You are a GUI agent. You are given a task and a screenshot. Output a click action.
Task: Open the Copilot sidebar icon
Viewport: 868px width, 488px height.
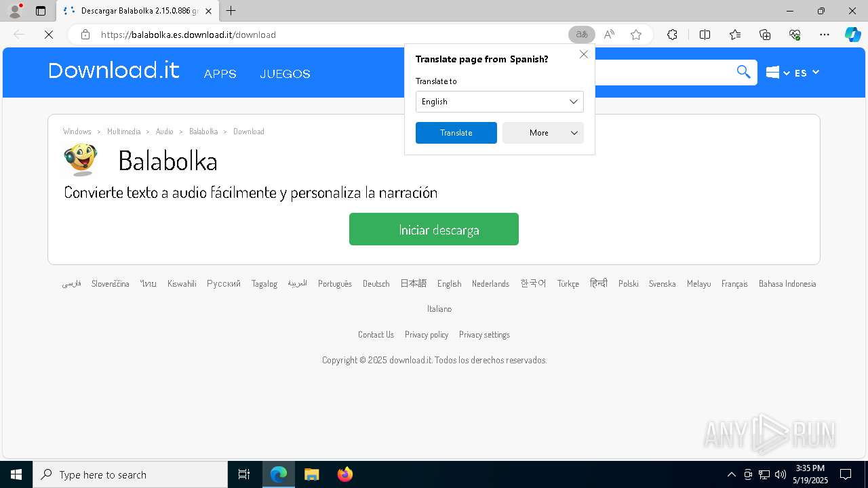click(x=852, y=35)
